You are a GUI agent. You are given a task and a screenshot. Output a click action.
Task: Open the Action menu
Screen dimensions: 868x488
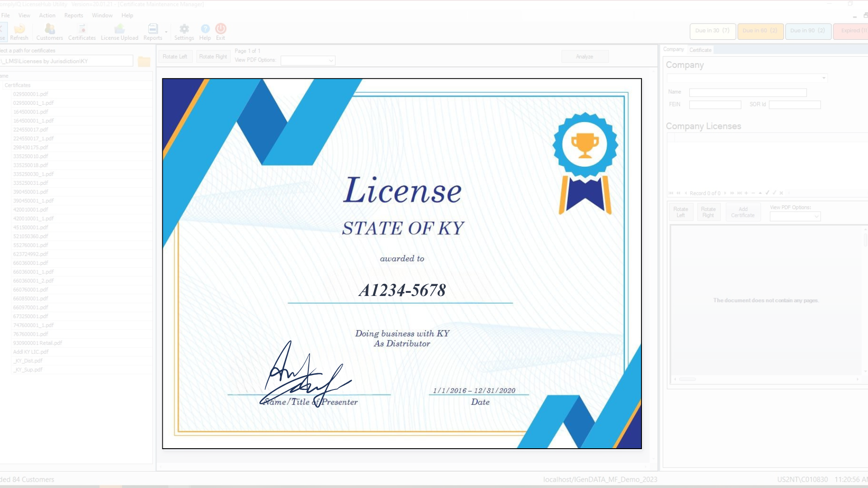click(47, 15)
